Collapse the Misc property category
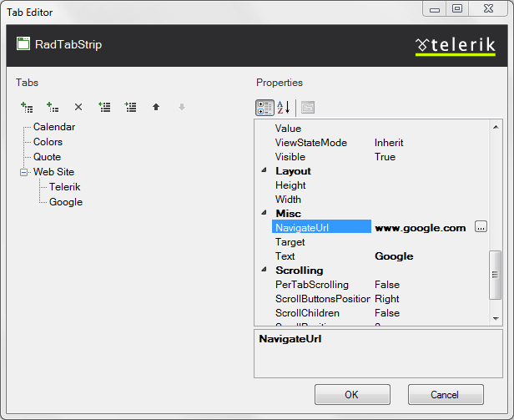This screenshot has width=514, height=420. 264,214
